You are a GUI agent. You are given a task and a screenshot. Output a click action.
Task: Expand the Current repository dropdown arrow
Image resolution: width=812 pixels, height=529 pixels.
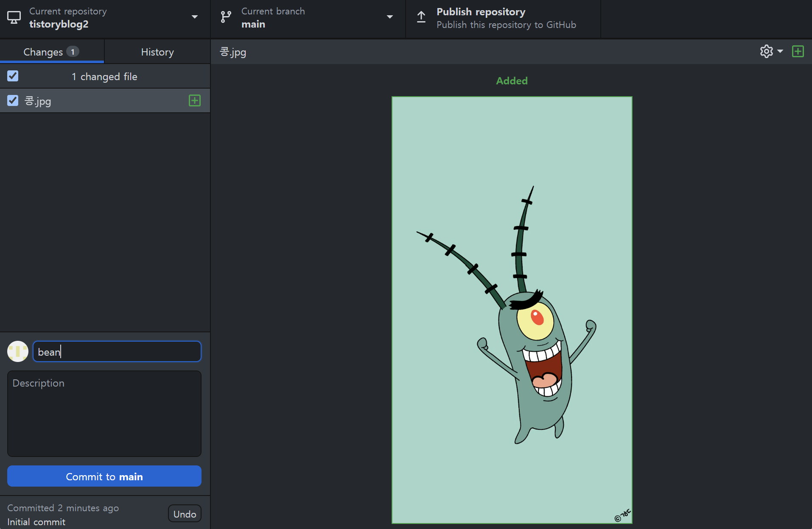[195, 17]
